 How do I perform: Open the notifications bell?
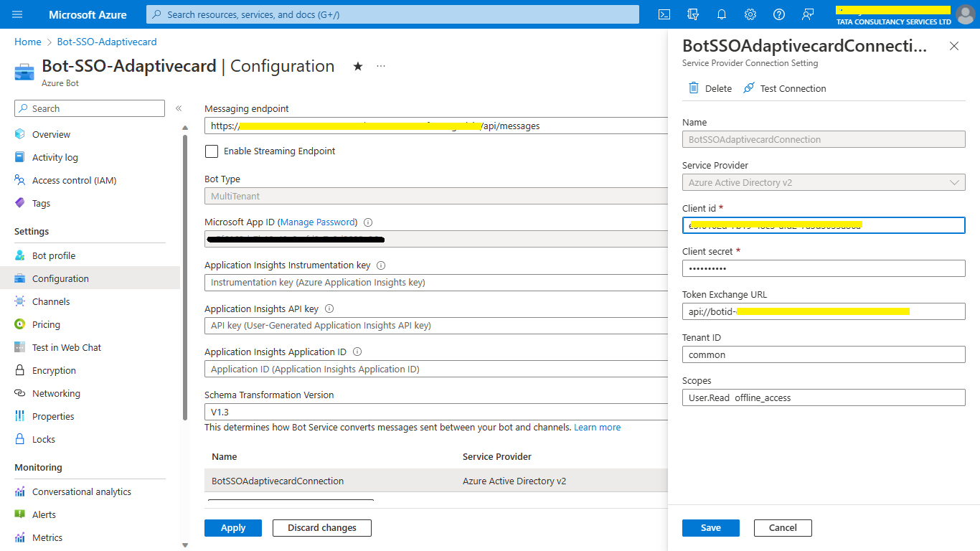click(x=722, y=14)
